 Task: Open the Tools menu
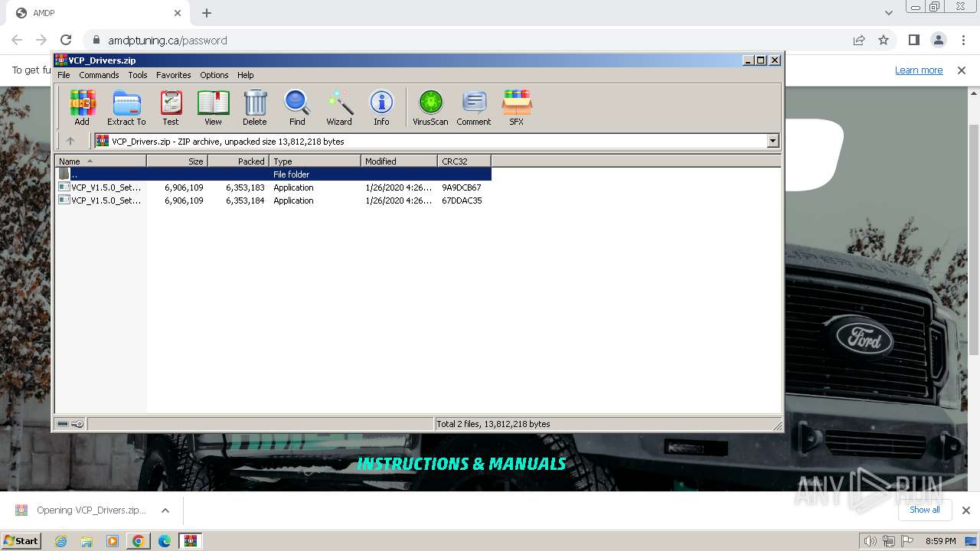(138, 75)
